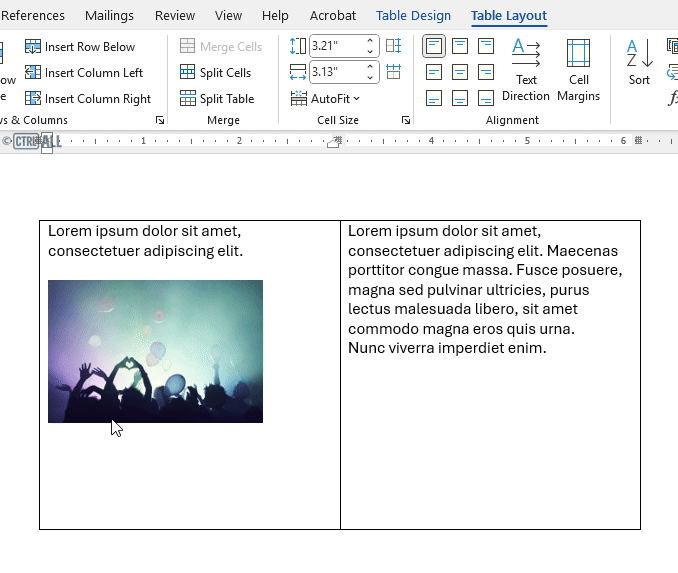The width and height of the screenshot is (678, 573).
Task: Open the Mailings tab
Action: point(109,16)
